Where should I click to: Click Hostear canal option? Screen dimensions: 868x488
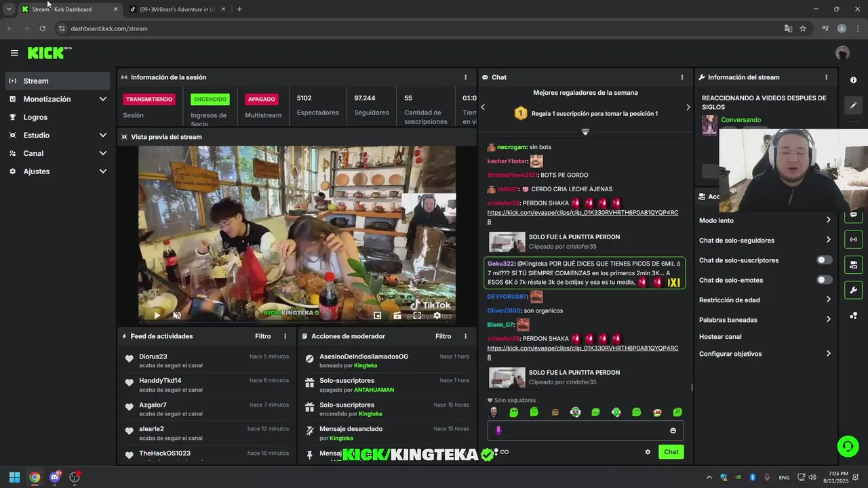point(720,337)
